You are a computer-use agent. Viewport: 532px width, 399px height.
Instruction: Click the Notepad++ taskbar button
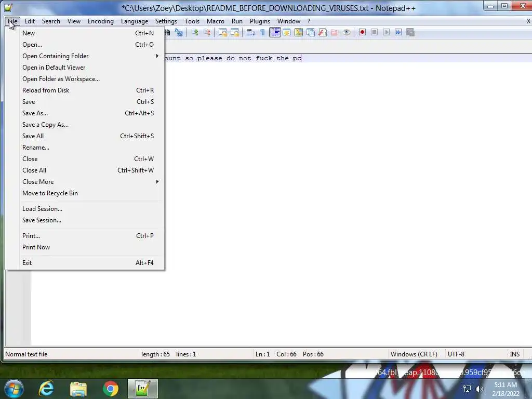(x=143, y=389)
